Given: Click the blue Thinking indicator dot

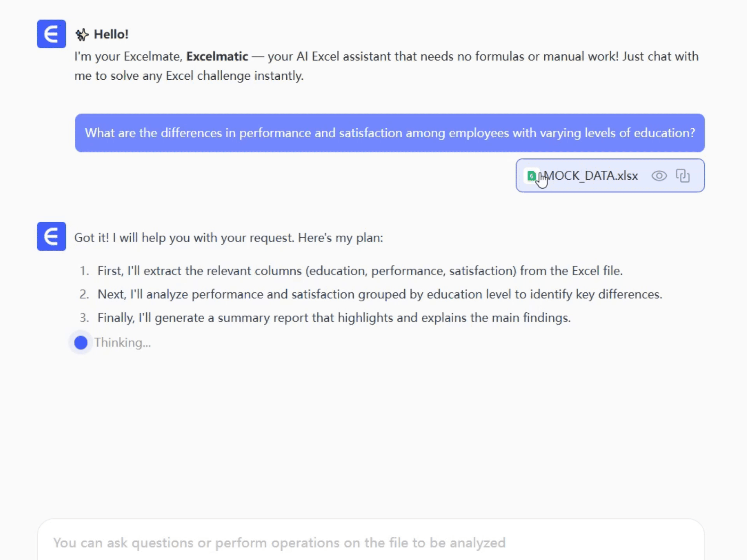Looking at the screenshot, I should tap(81, 343).
